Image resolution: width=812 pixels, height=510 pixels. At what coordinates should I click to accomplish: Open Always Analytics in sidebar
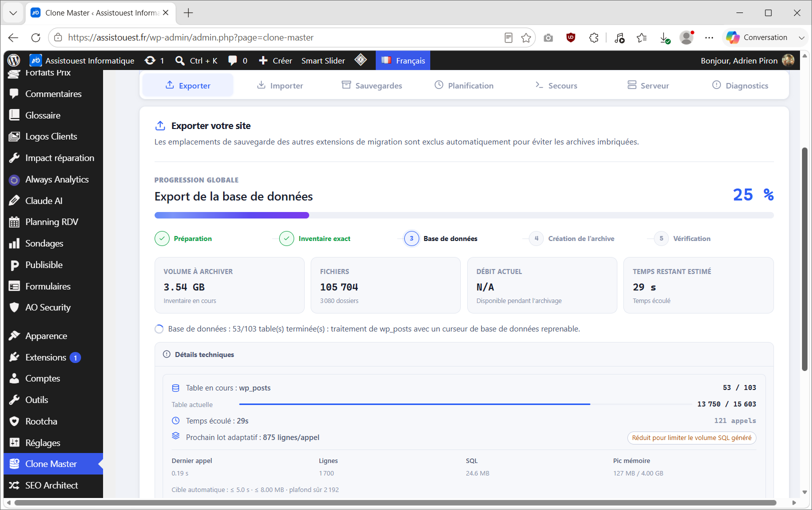pyautogui.click(x=53, y=179)
